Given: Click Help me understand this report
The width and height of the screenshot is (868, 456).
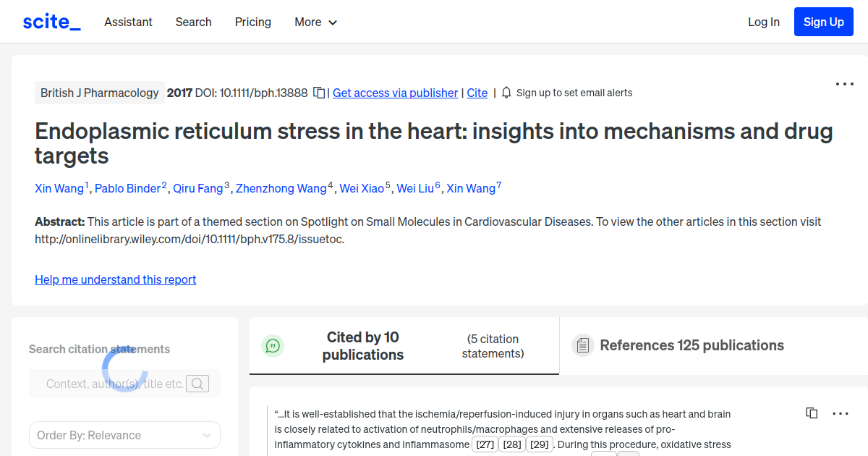Looking at the screenshot, I should 115,279.
